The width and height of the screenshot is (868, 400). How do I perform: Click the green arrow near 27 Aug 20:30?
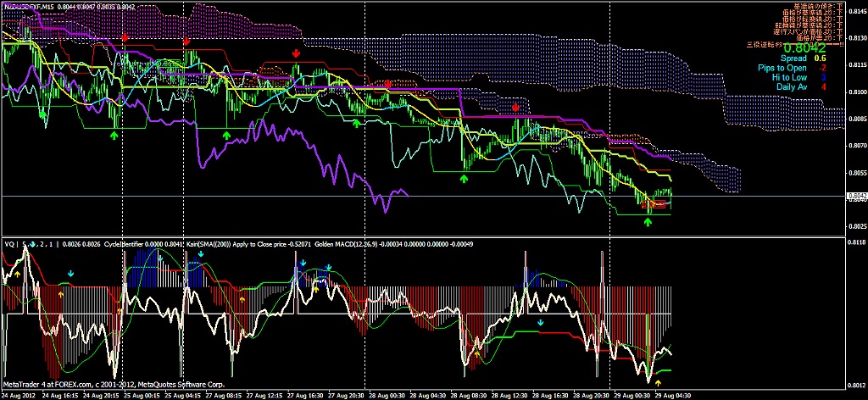357,124
